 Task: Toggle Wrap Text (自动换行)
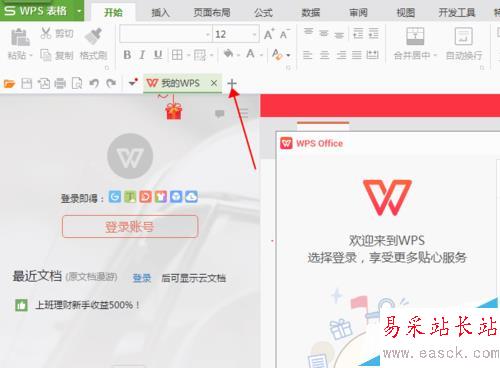point(464,43)
